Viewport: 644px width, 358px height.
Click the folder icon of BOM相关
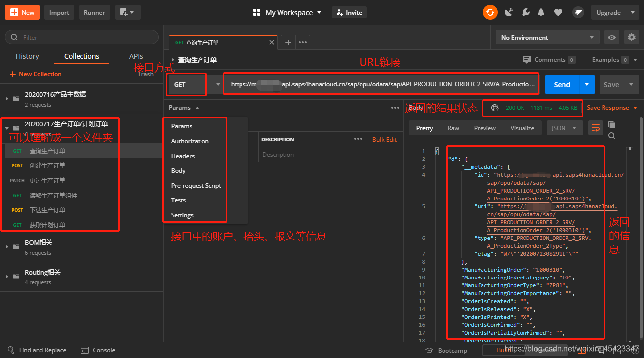pos(16,247)
